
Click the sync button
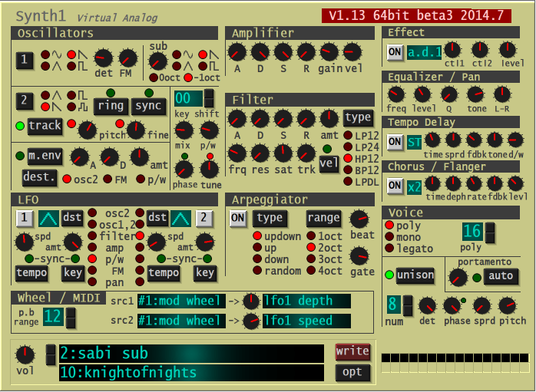[x=148, y=106]
